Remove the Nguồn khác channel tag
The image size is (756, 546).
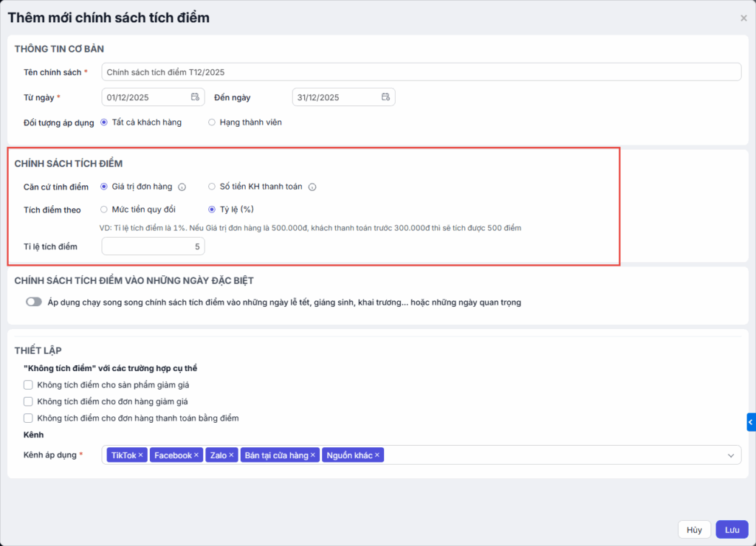click(377, 455)
